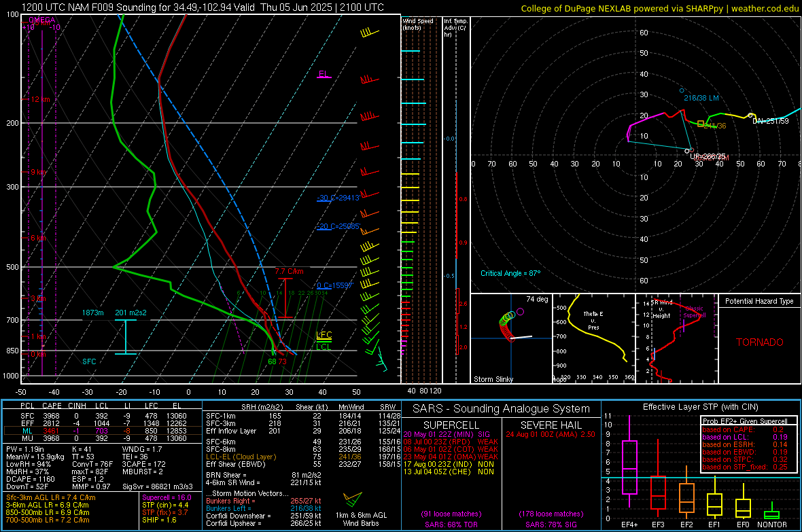This screenshot has width=802, height=532.
Task: Click the '24 Aug 01 00Z (AMA) 2.50' hail match
Action: click(x=551, y=434)
